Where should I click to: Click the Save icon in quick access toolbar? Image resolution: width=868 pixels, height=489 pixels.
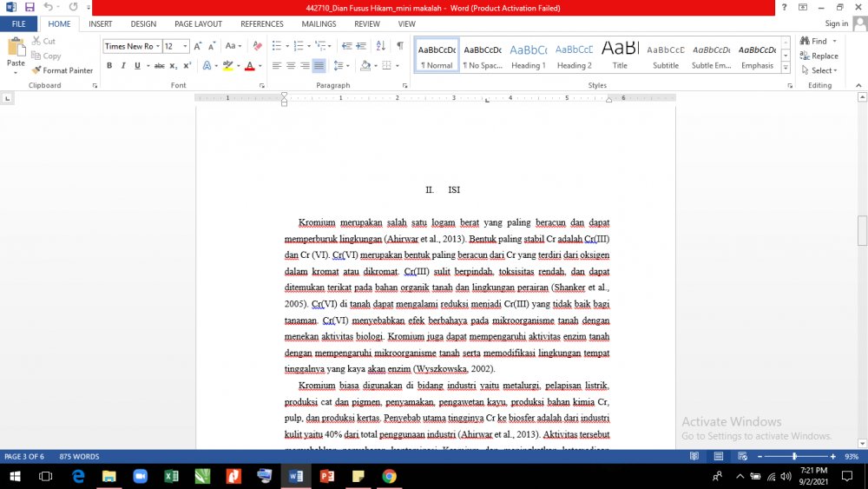[30, 7]
